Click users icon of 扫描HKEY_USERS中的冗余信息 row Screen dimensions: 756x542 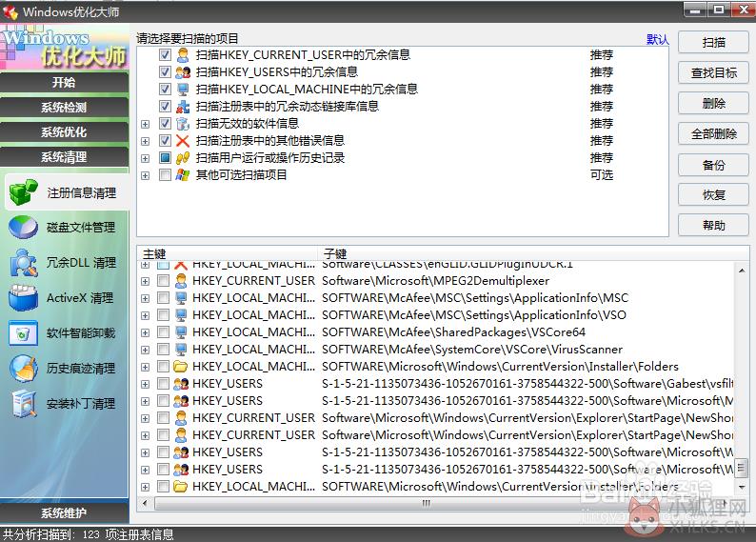pyautogui.click(x=182, y=72)
